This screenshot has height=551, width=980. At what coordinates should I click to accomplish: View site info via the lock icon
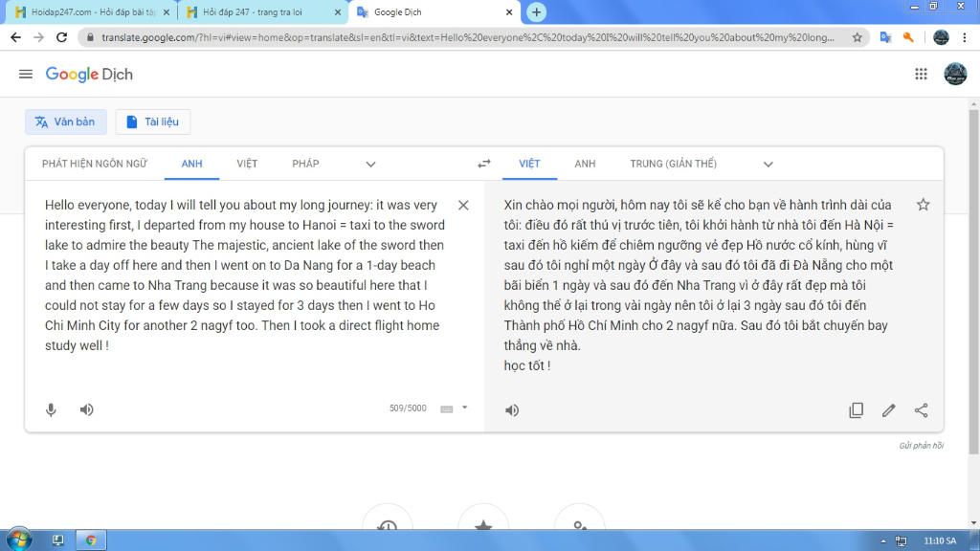coord(90,37)
